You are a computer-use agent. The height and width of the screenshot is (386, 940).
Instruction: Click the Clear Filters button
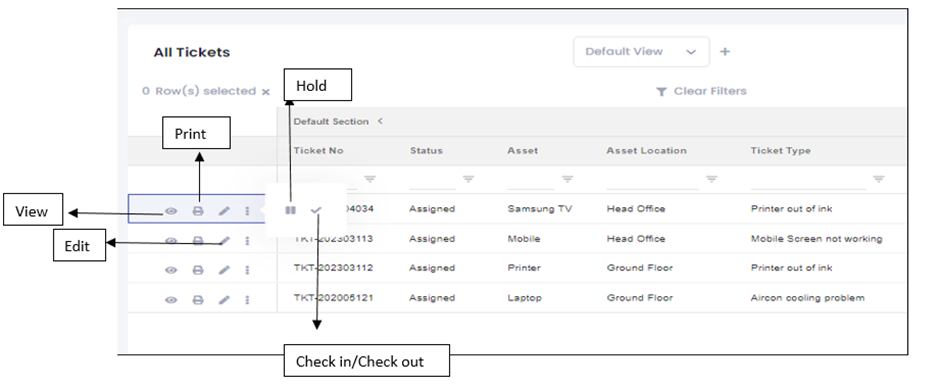pos(701,91)
